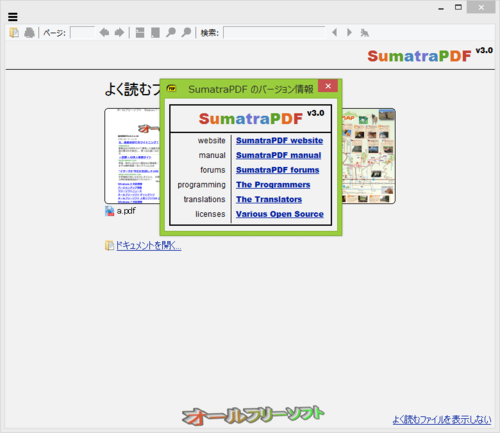Image resolution: width=500 pixels, height=433 pixels.
Task: Click the Open file toolbar icon
Action: (x=14, y=33)
